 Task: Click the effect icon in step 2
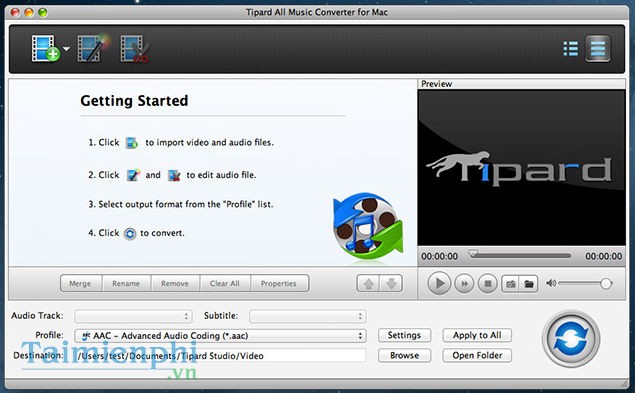133,175
